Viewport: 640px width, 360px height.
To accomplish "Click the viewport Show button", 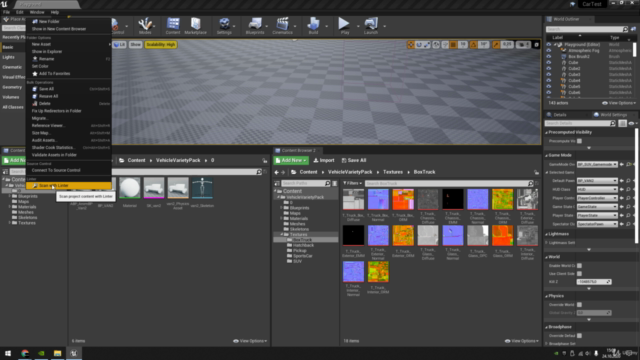I will click(x=136, y=44).
